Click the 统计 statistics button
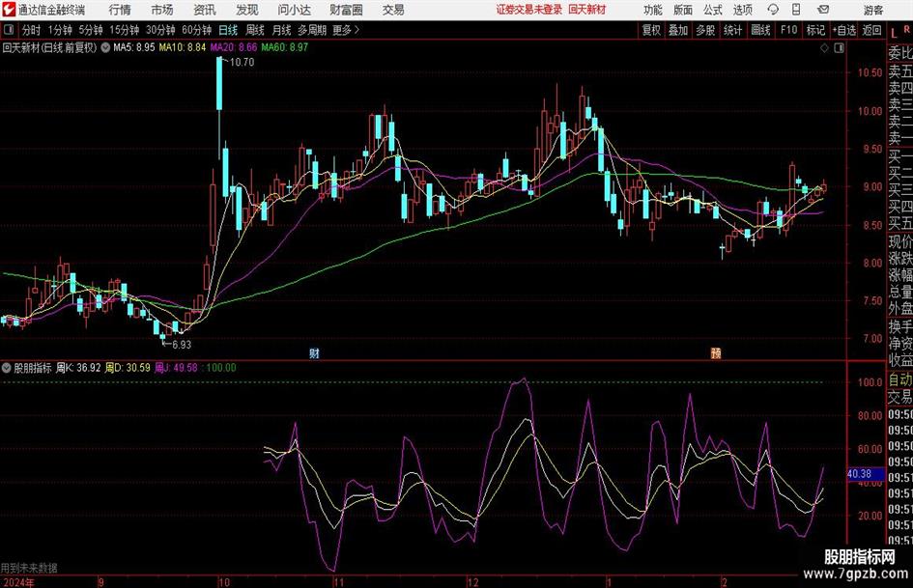 point(732,30)
